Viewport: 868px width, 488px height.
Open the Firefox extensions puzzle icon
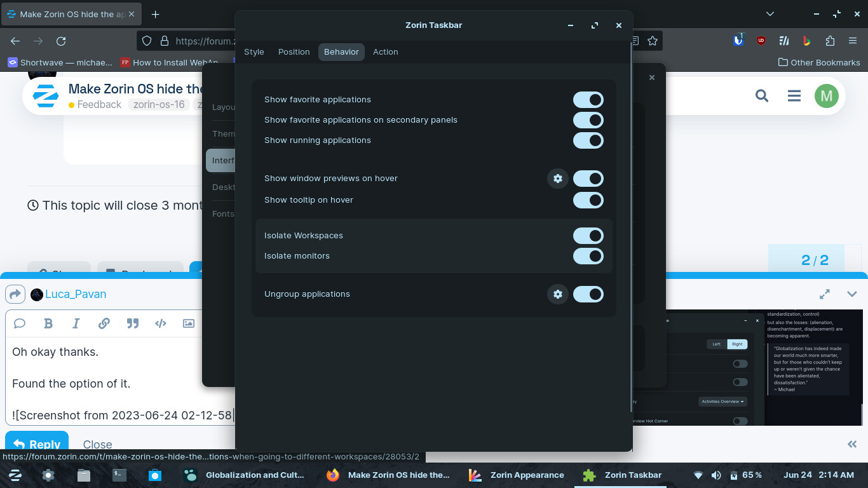click(x=830, y=41)
